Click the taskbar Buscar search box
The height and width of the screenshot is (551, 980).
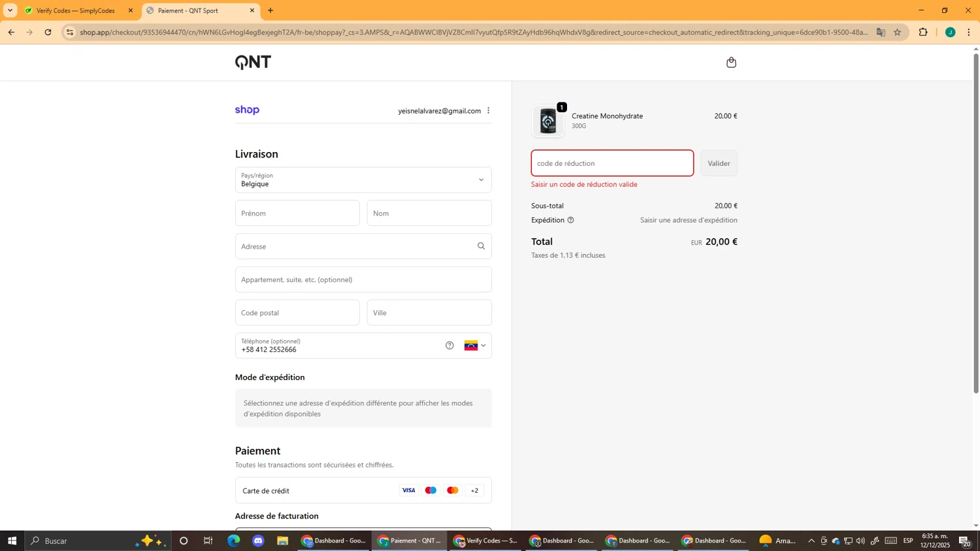pyautogui.click(x=98, y=541)
